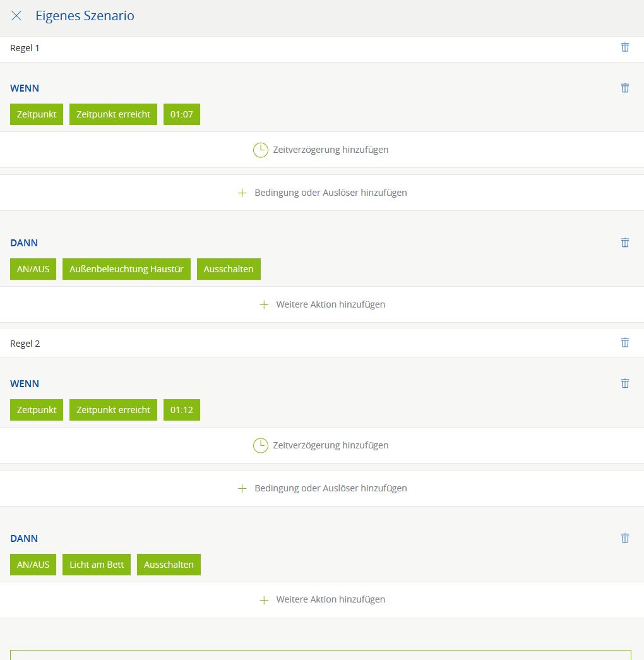This screenshot has height=660, width=644.
Task: Select the Zeitpunkt erreicht tag in Regel 1
Action: 113,114
